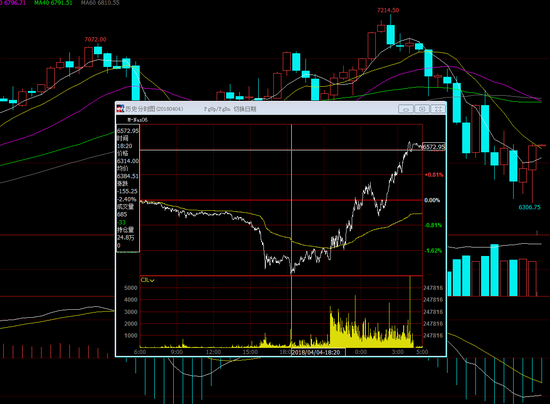Viewport: 550px width, 404px height.
Task: Click the 0:00 tick on the time axis
Action: (x=361, y=352)
